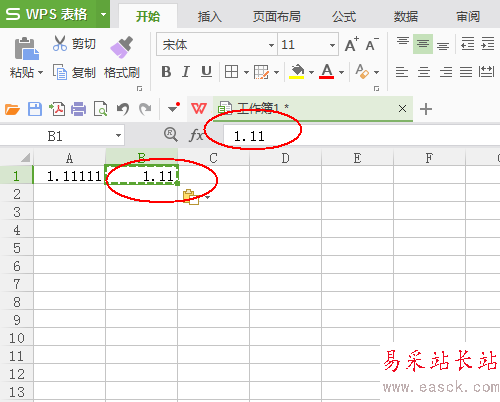Open the 页面布局 (Page Layout) tab

coord(277,16)
